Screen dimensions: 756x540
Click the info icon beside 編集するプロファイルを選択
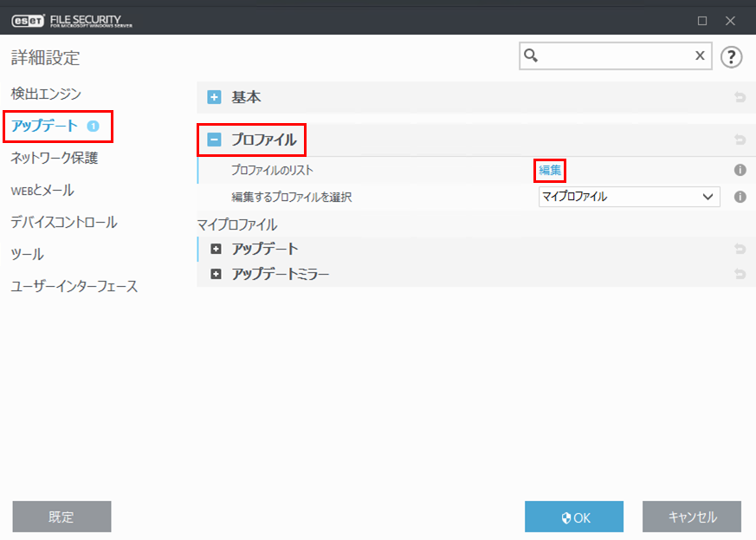click(740, 197)
